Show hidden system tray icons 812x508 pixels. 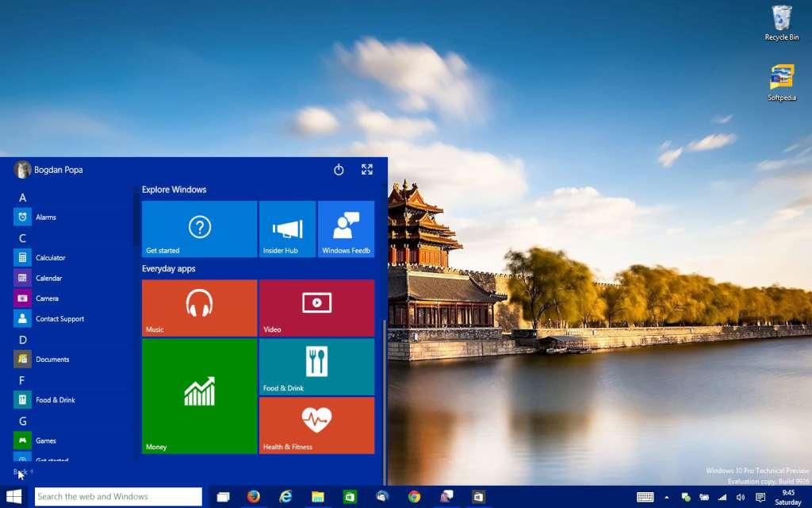tap(666, 498)
